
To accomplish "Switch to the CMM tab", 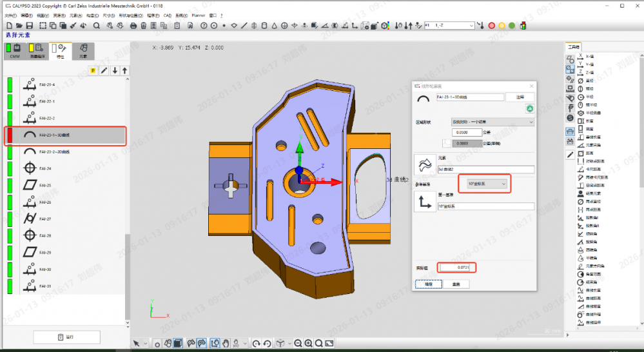I will point(15,52).
